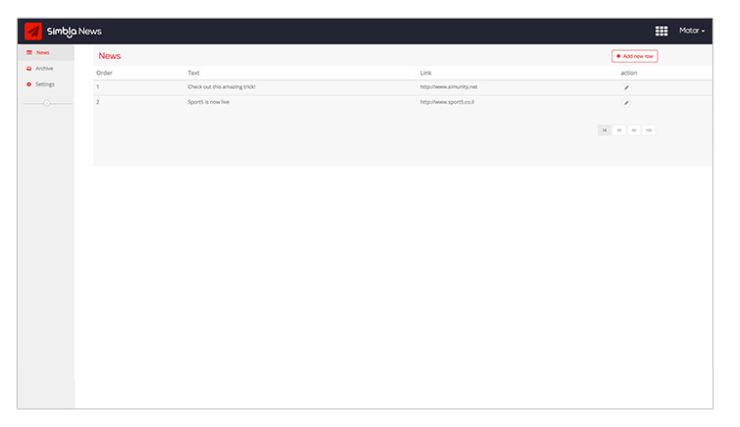
Task: Open the sport5.co.il link cell
Action: pyautogui.click(x=447, y=102)
